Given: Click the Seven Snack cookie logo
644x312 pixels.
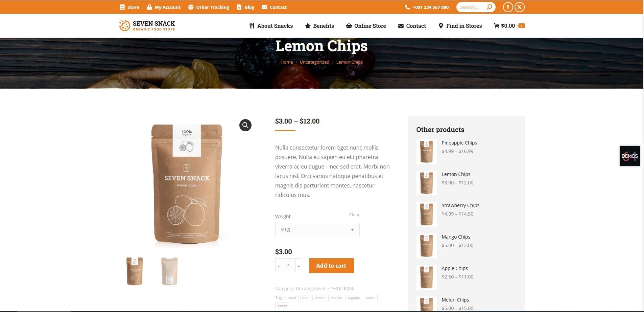Looking at the screenshot, I should 124,26.
